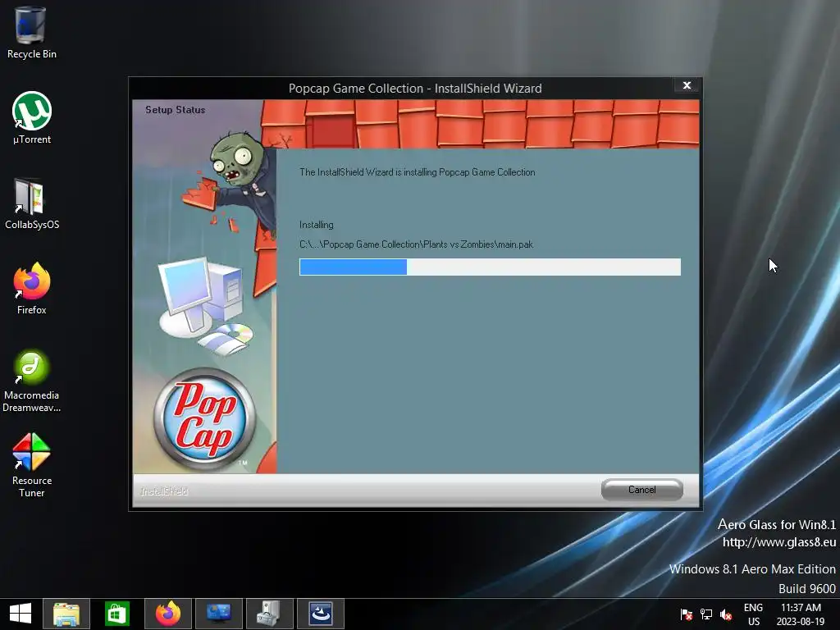840x630 pixels.
Task: Open the blue monitor taskbar app
Action: [x=219, y=614]
